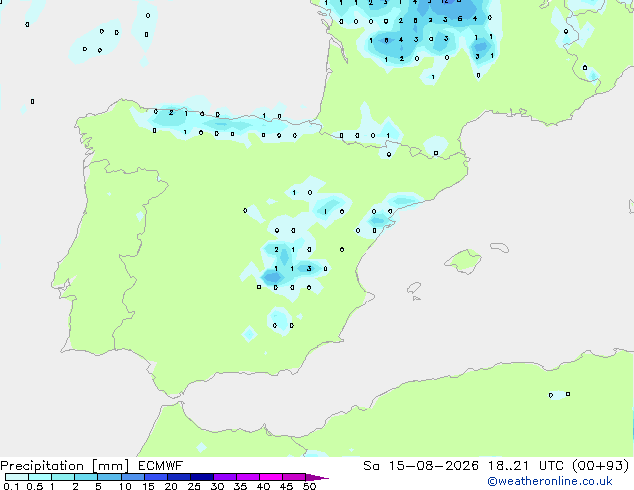Select the 1 mm legend color swatch
The height and width of the screenshot is (490, 634).
tap(63, 477)
